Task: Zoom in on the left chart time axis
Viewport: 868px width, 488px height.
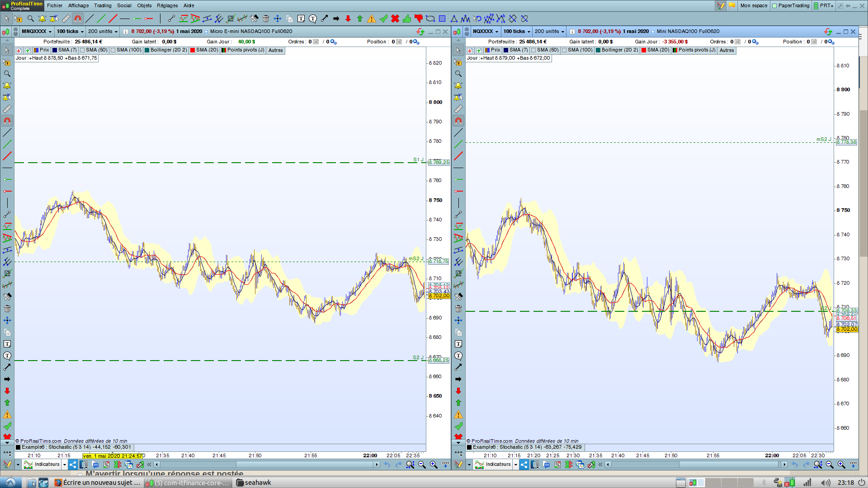Action: click(434, 465)
